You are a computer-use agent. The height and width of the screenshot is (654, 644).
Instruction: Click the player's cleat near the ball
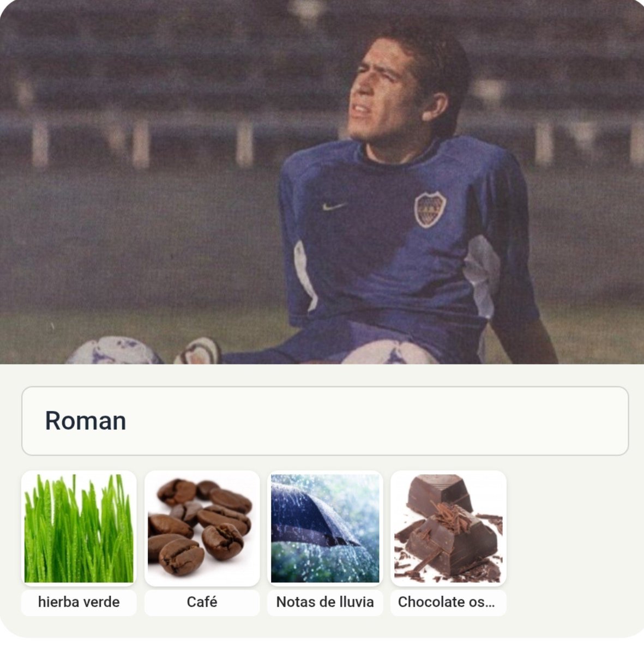[197, 351]
